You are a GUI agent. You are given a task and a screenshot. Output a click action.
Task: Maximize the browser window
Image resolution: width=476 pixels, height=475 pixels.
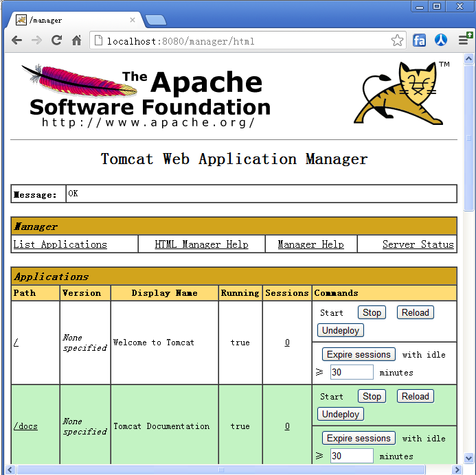coord(437,6)
